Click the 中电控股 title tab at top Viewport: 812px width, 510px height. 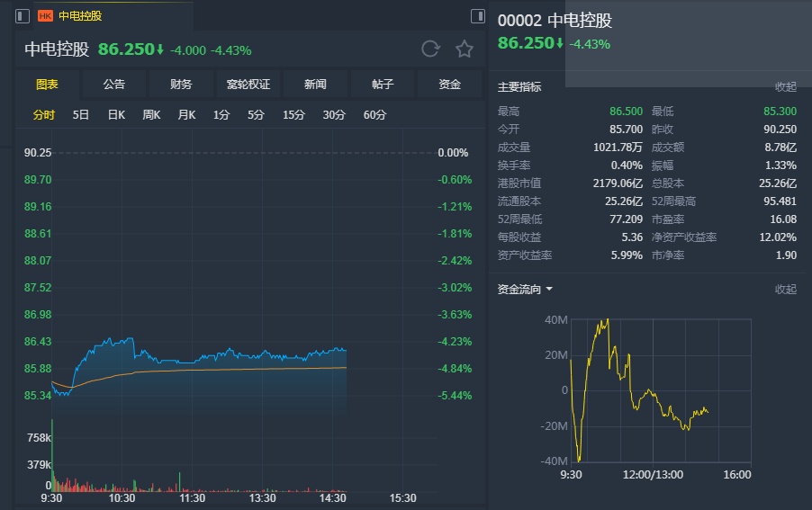80,16
